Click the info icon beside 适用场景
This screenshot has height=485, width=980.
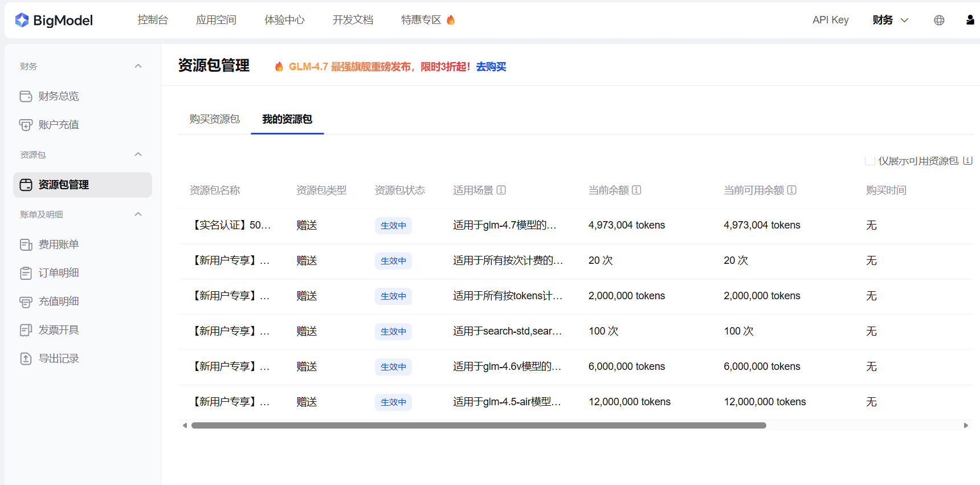(501, 190)
